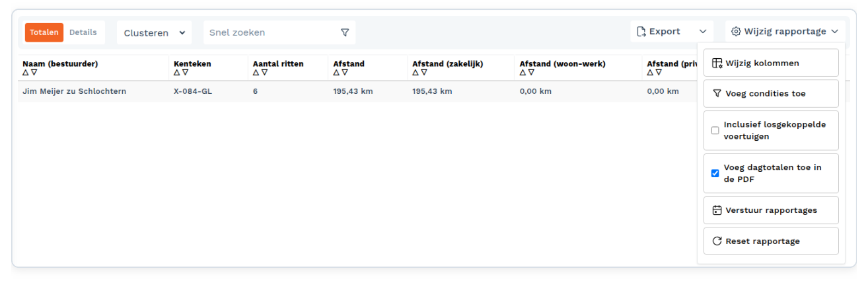Viewport: 868px width, 281px height.
Task: Choose Verstuur rapportages option
Action: (771, 210)
